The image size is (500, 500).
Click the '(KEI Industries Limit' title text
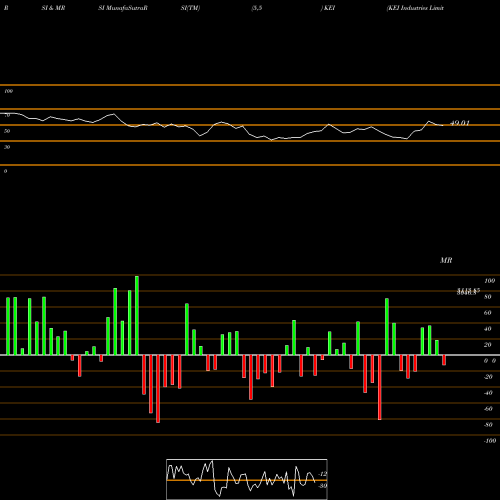[x=415, y=8]
